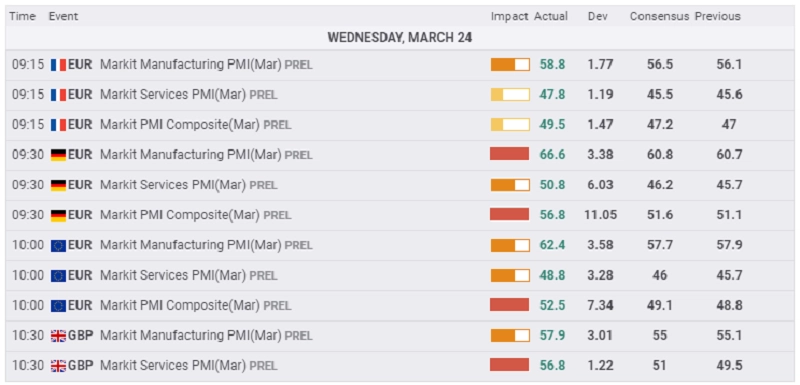Click red high-impact bar for German Manufacturing PMI
This screenshot has height=385, width=800.
(510, 154)
